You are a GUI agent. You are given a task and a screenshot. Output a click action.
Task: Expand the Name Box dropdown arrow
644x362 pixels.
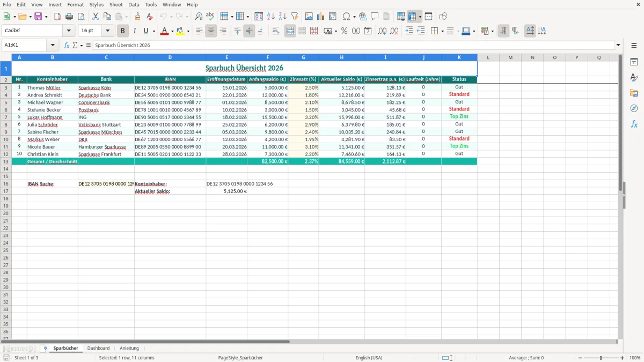point(53,45)
